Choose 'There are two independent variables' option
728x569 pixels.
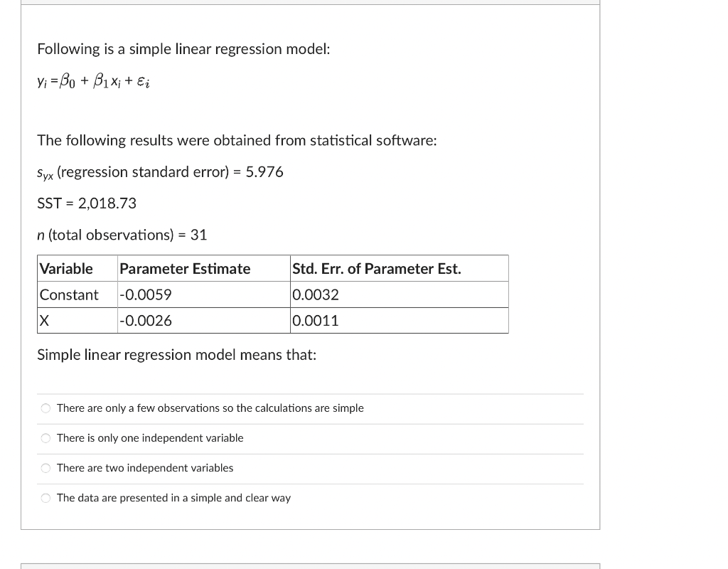[45, 468]
